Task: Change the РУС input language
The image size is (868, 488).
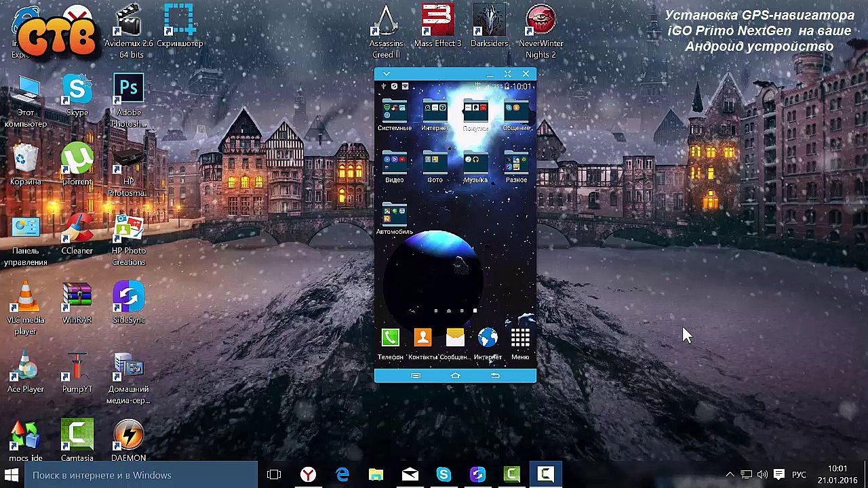Action: click(799, 474)
